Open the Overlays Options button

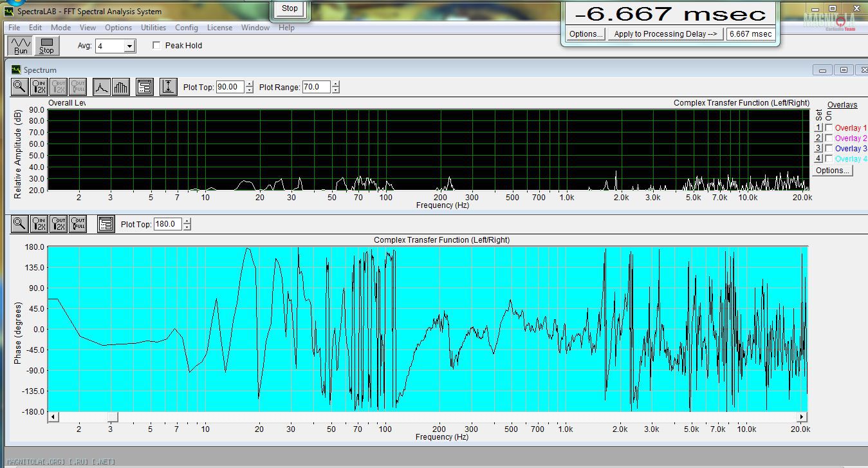click(832, 171)
